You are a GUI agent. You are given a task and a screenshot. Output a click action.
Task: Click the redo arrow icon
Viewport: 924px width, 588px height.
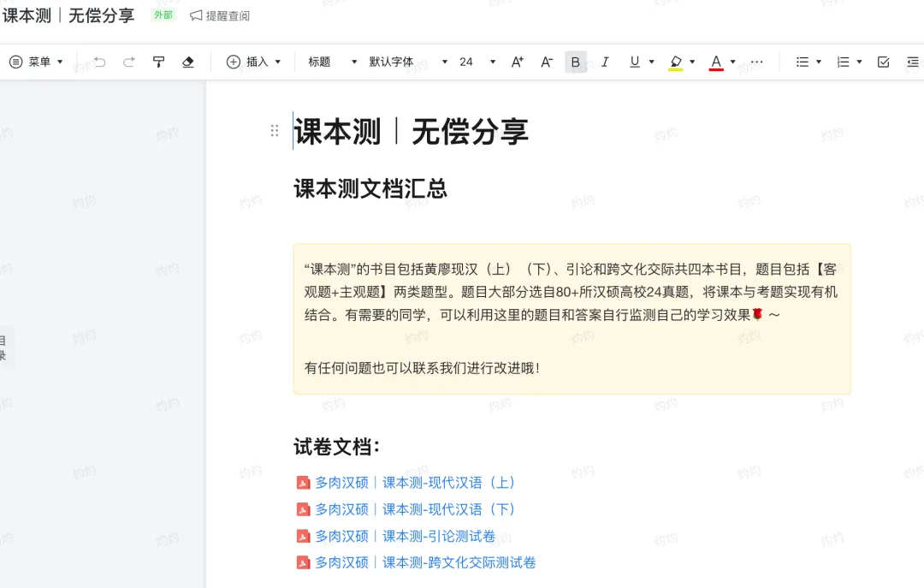[x=129, y=62]
